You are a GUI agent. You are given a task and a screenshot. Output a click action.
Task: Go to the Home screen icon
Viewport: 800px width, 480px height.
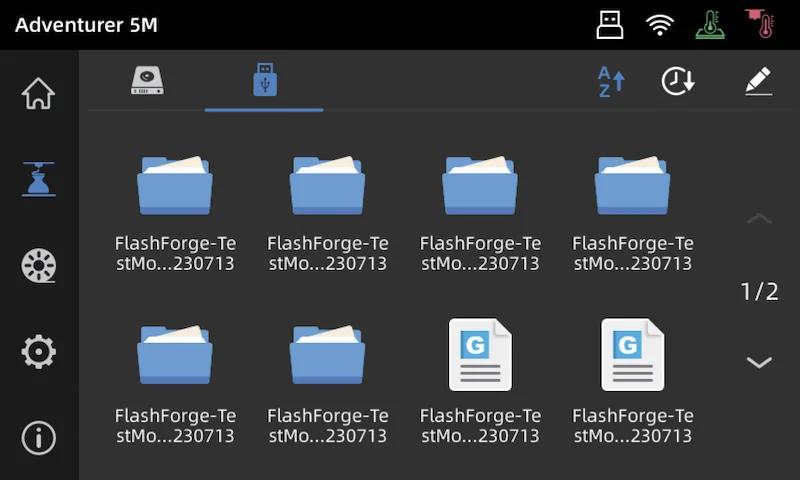click(38, 93)
